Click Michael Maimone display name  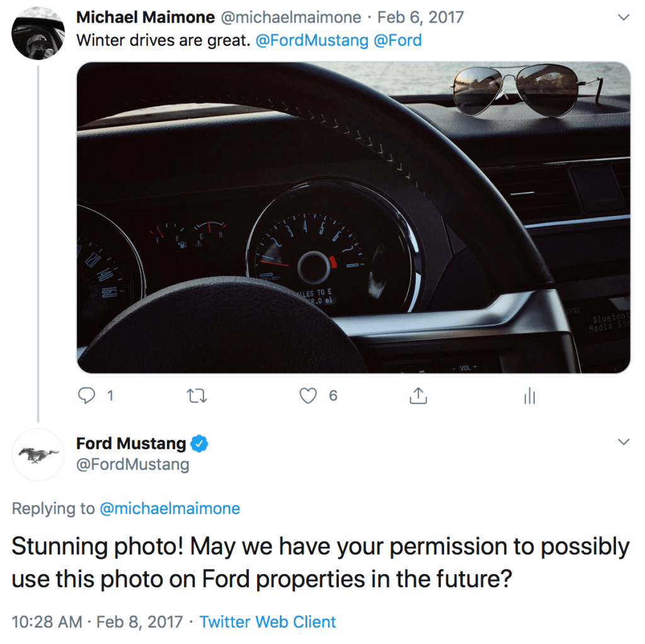(x=146, y=18)
